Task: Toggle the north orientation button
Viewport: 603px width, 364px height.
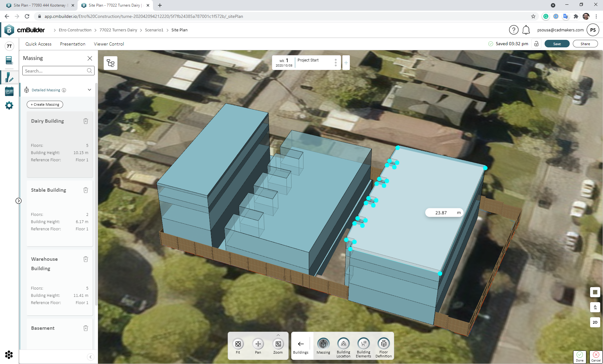Action: coord(595,307)
